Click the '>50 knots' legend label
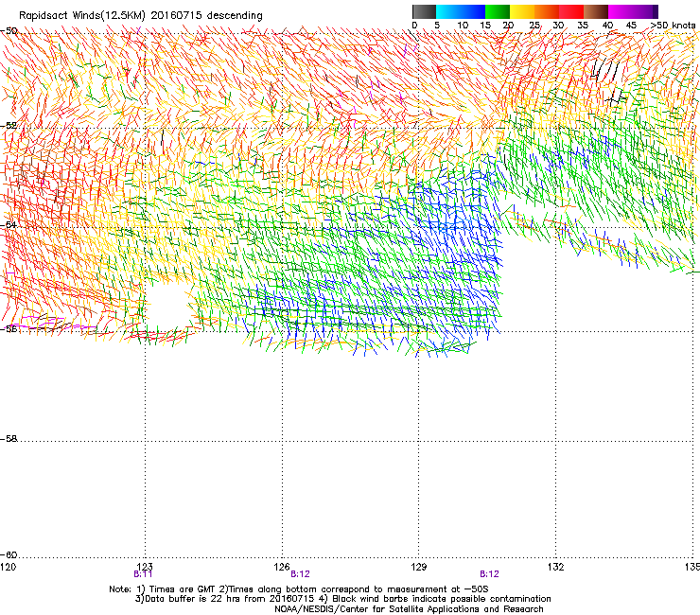The image size is (700, 615). coord(674,25)
